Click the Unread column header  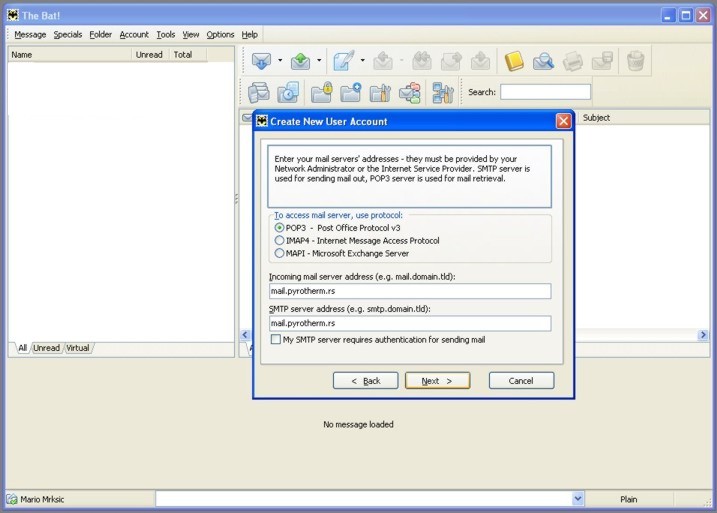[150, 54]
